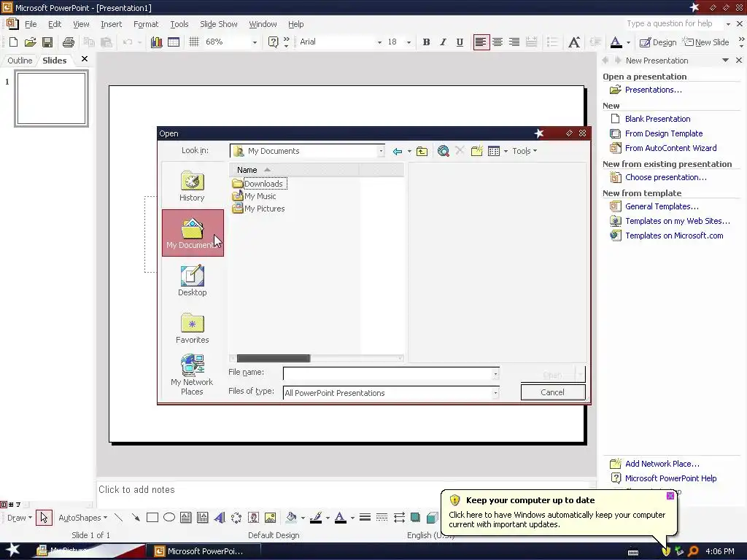Click the Save floppy disk icon

[x=47, y=42]
